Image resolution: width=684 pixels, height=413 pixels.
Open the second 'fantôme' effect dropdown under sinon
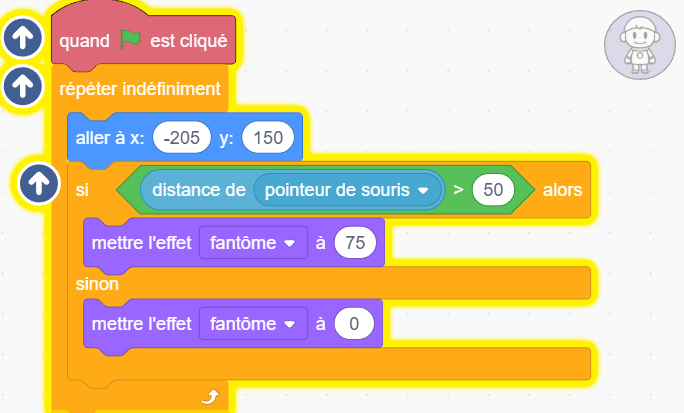[253, 324]
